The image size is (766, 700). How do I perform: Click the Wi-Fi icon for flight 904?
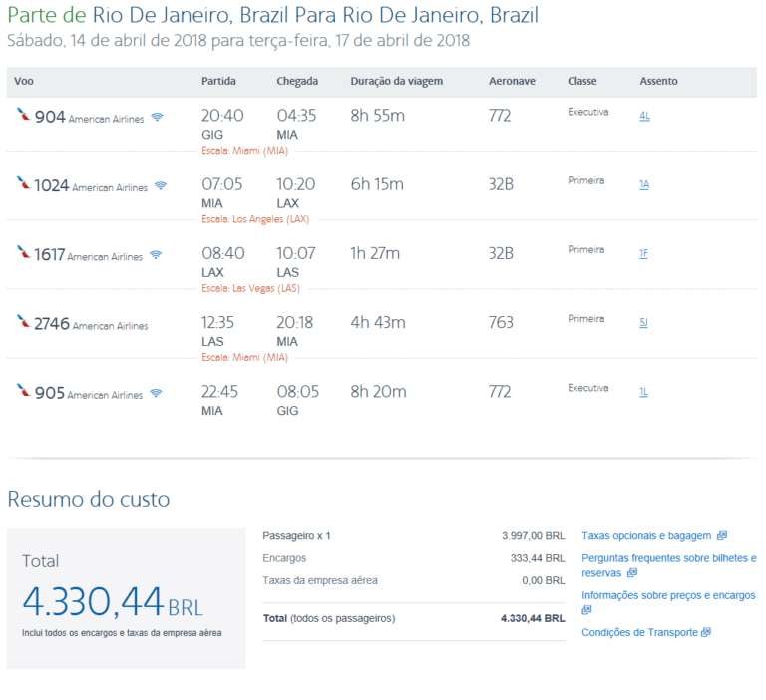coord(156,118)
